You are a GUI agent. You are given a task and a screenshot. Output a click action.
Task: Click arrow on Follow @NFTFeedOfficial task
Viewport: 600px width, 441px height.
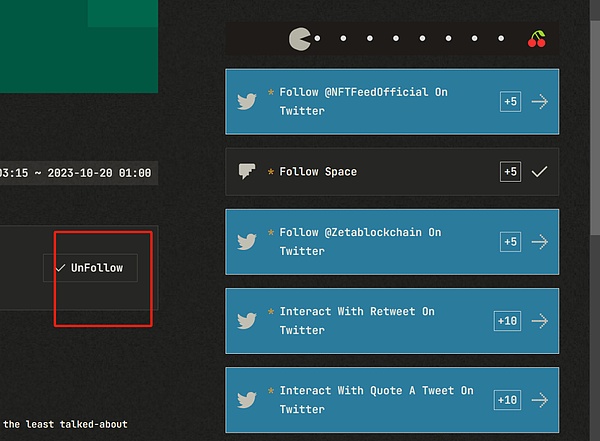540,101
